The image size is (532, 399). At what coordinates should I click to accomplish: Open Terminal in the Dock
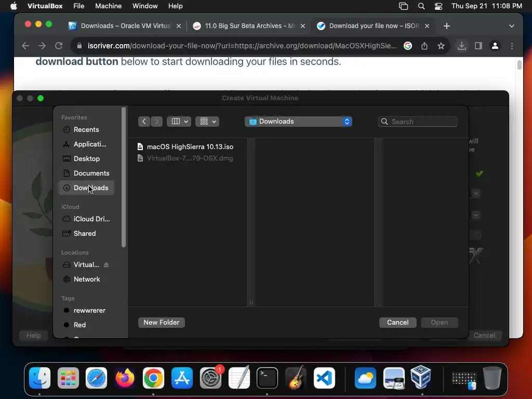[268, 378]
